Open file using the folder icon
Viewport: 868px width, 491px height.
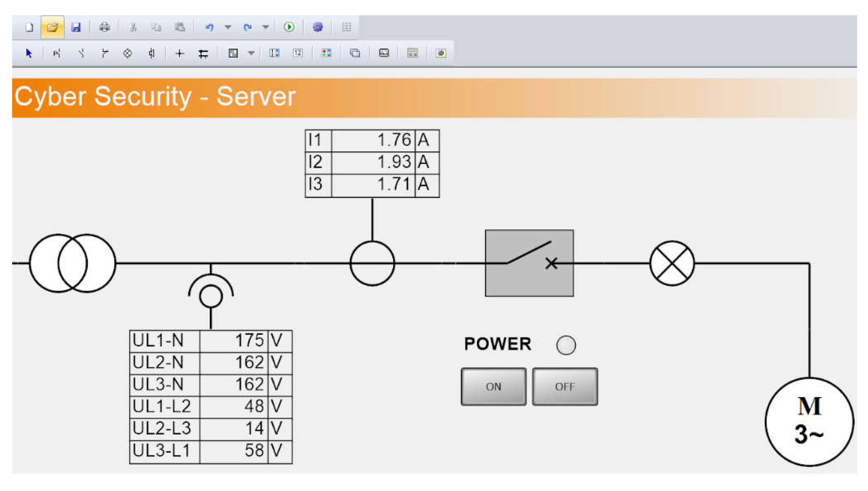[52, 27]
